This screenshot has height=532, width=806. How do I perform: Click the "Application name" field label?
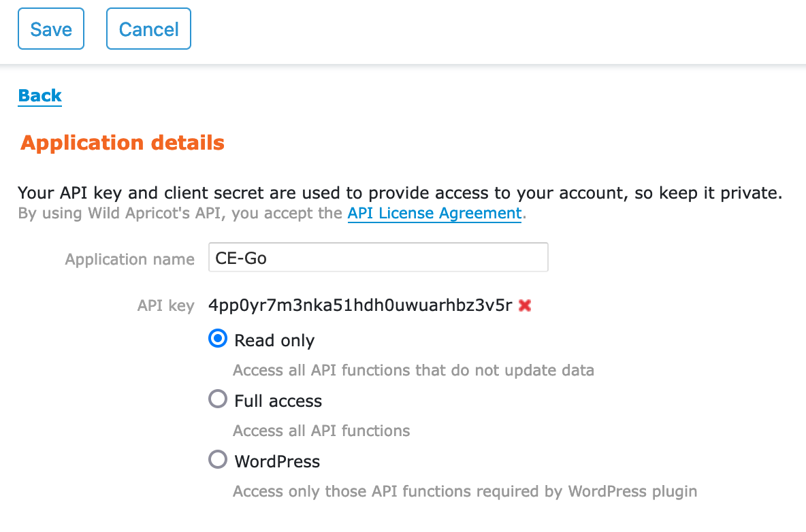(x=129, y=259)
